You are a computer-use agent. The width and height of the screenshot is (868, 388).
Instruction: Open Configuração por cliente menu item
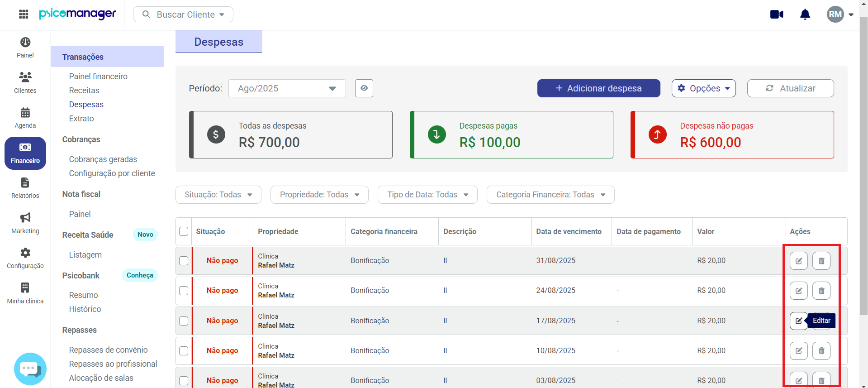[x=112, y=173]
